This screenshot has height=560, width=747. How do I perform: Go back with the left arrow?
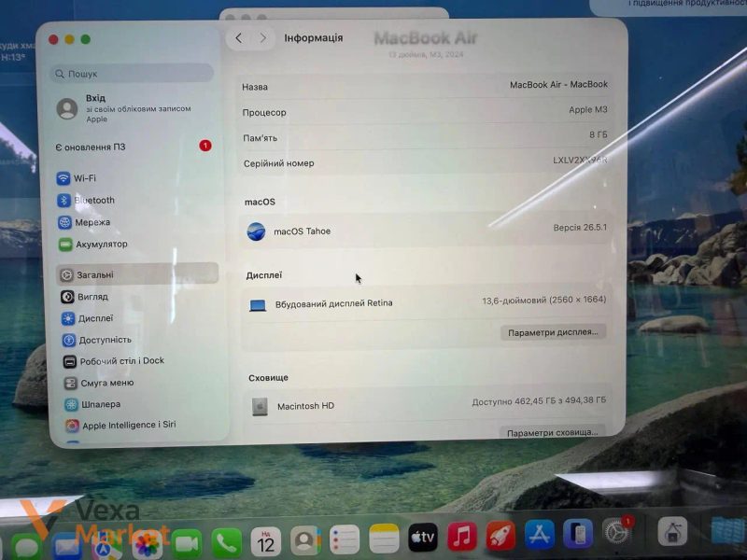239,38
